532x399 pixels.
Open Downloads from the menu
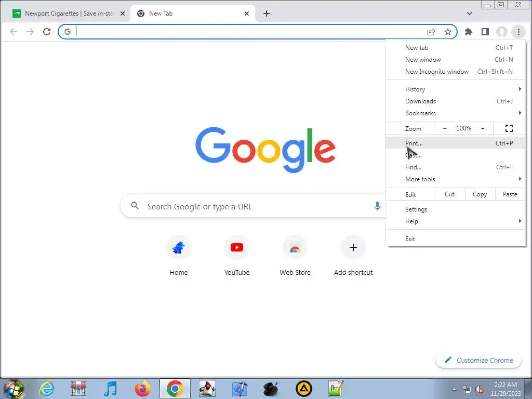[x=455, y=101]
